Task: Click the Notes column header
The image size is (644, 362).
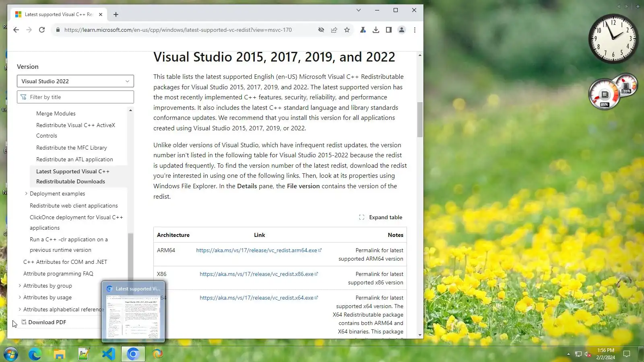Action: 395,235
